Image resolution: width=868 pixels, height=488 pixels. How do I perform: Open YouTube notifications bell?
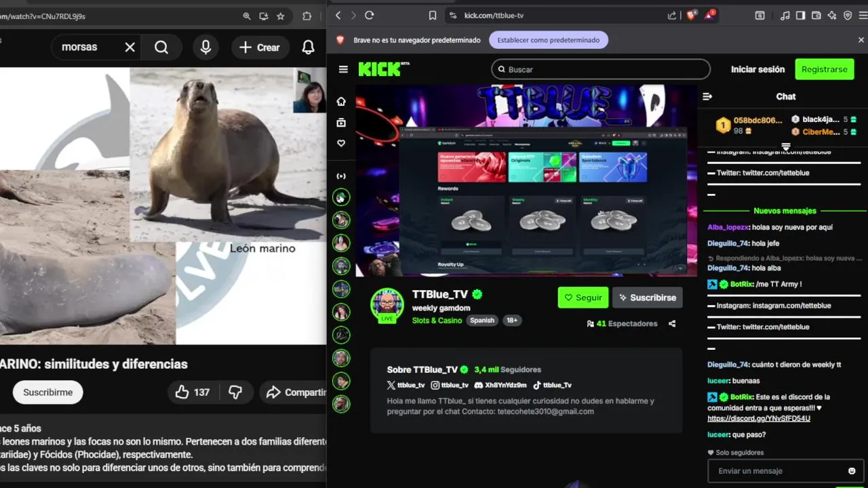308,47
